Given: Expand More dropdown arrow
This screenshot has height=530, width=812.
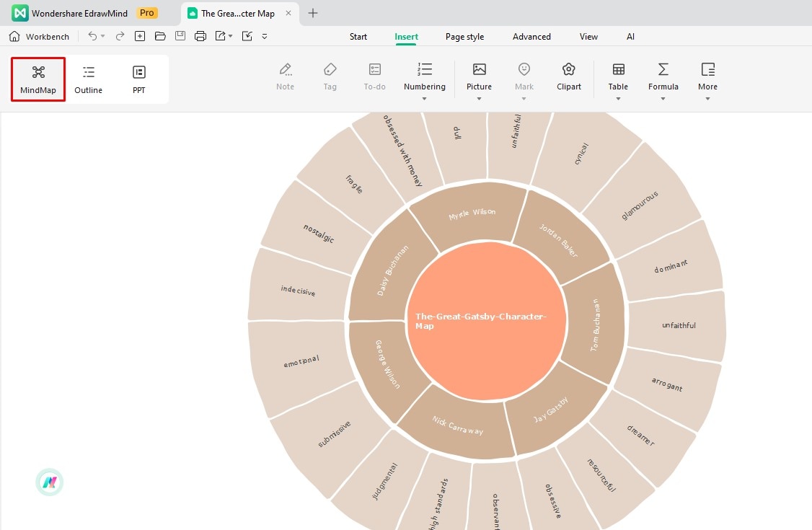Looking at the screenshot, I should click(x=708, y=99).
